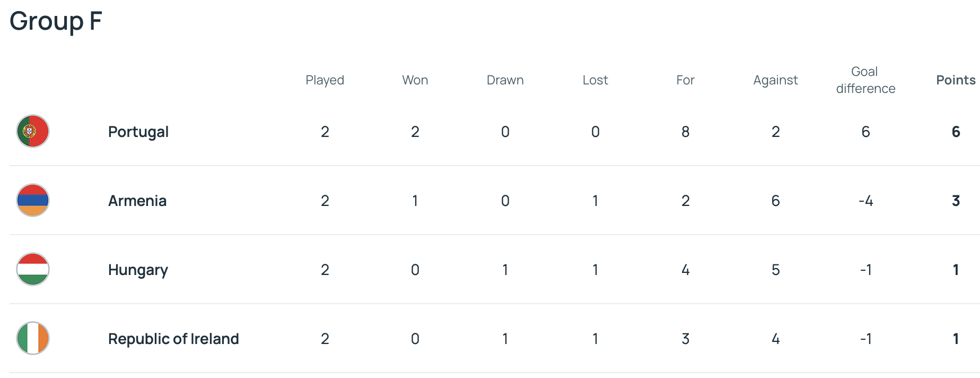The width and height of the screenshot is (980, 378).
Task: Select the Republic of Ireland team name
Action: 173,339
